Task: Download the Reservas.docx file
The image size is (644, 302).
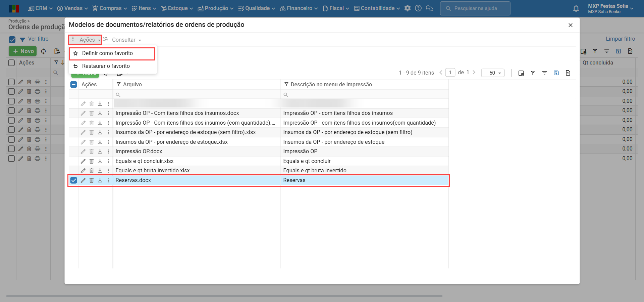Action: pyautogui.click(x=100, y=180)
